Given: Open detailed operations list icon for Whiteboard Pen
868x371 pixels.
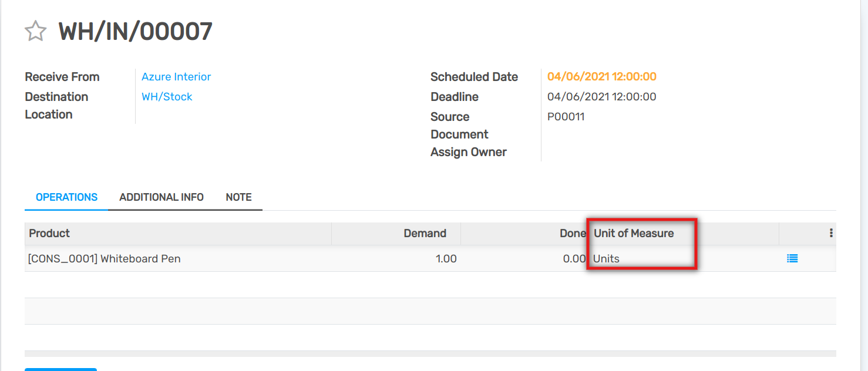Looking at the screenshot, I should tap(792, 258).
